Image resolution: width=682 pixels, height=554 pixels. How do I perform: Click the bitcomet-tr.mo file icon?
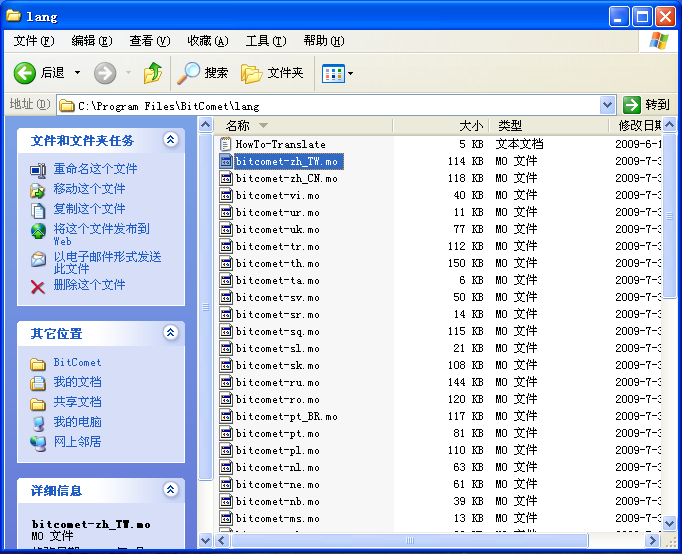click(x=226, y=246)
